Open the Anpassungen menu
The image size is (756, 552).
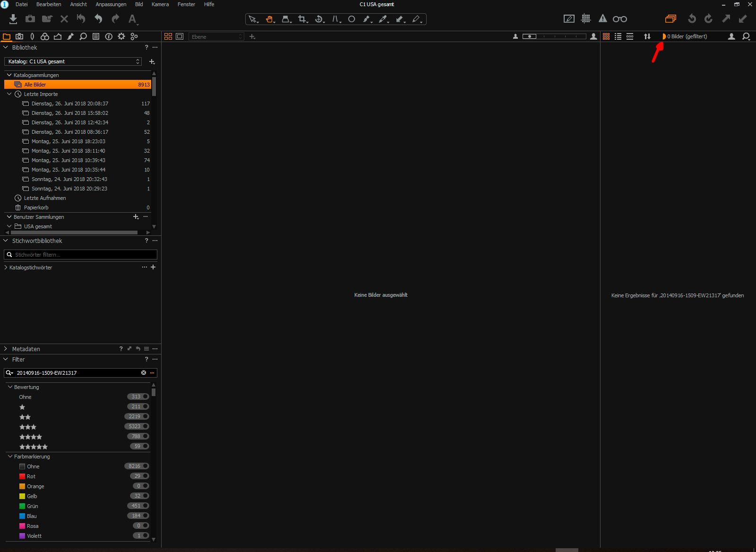point(111,4)
